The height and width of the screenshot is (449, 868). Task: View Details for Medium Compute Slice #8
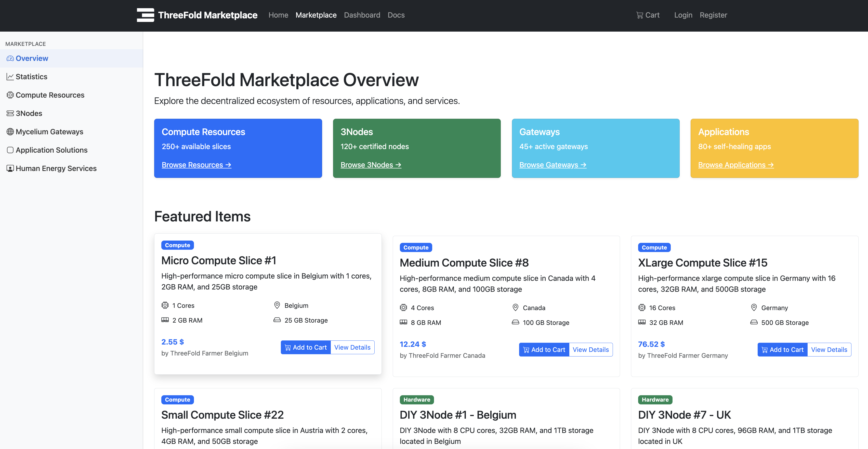click(590, 350)
